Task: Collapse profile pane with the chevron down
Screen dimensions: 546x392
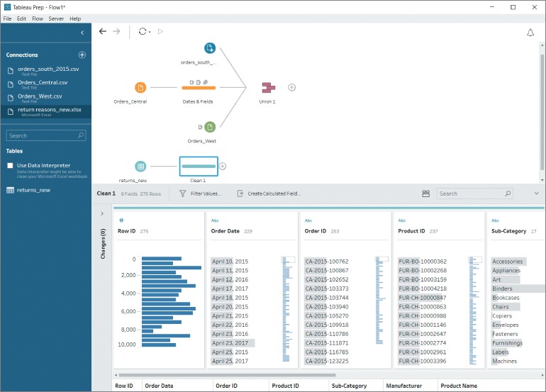Action: (x=536, y=194)
